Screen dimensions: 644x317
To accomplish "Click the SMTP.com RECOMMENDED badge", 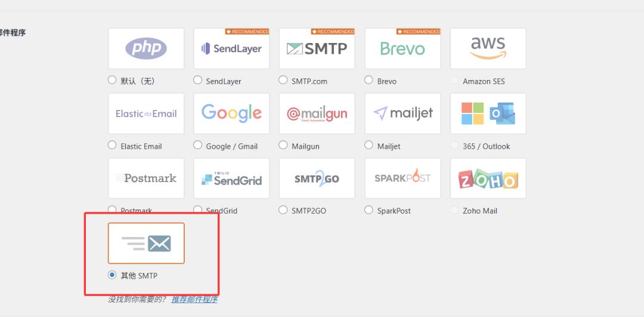I will click(333, 32).
